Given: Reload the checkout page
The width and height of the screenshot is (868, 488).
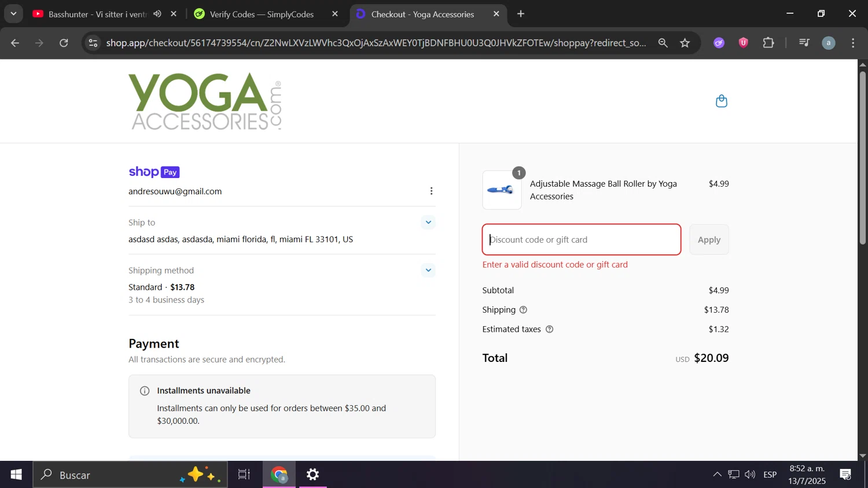Looking at the screenshot, I should [64, 43].
